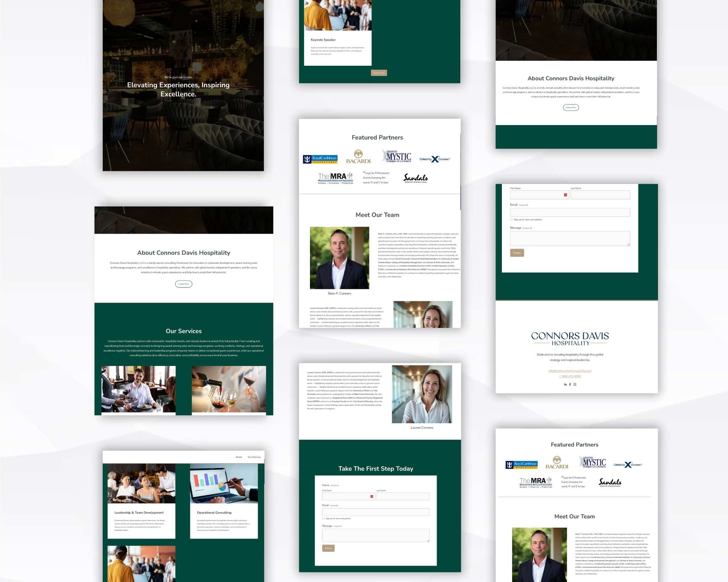Click the +1 860-515-8001 phone link
Image resolution: width=728 pixels, height=582 pixels.
tap(570, 376)
